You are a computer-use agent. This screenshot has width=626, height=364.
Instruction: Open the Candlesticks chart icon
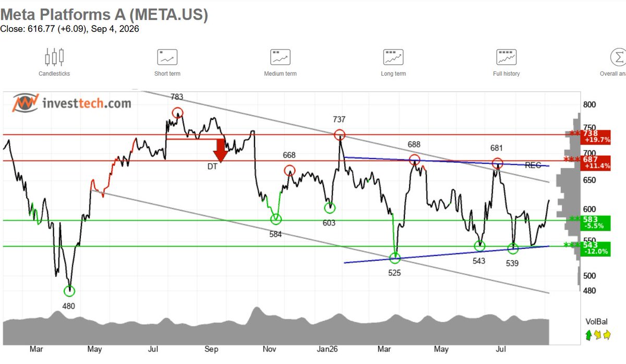pyautogui.click(x=54, y=56)
